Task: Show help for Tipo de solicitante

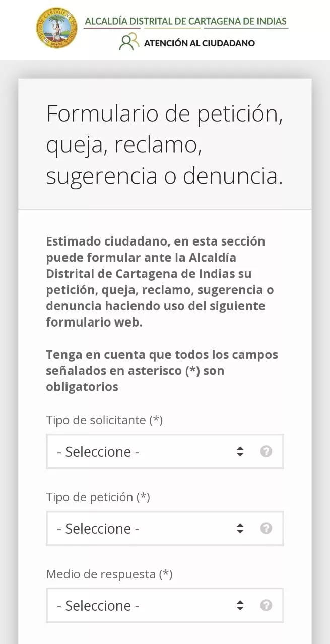Action: [x=266, y=451]
